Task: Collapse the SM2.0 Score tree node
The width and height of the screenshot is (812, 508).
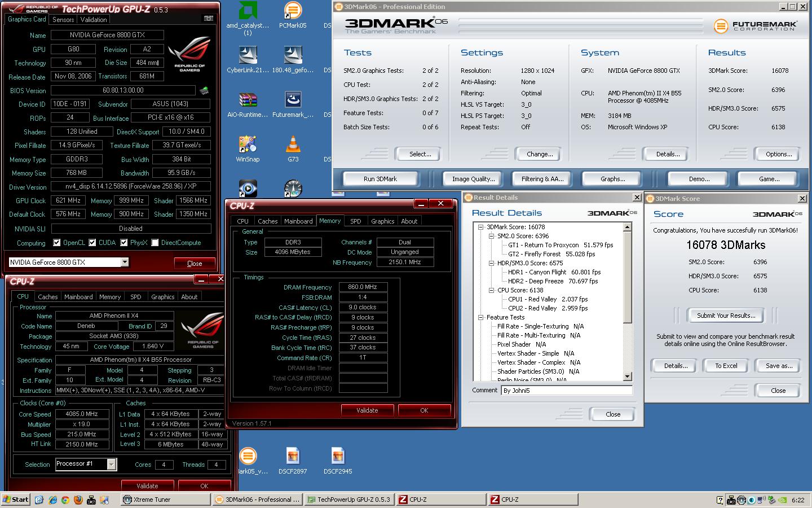Action: pyautogui.click(x=491, y=236)
